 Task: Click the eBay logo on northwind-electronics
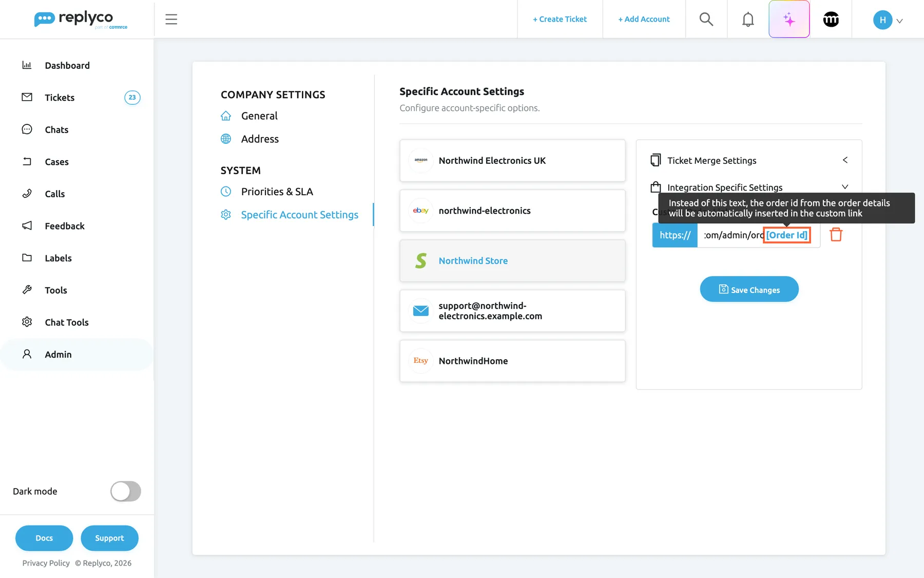421,211
